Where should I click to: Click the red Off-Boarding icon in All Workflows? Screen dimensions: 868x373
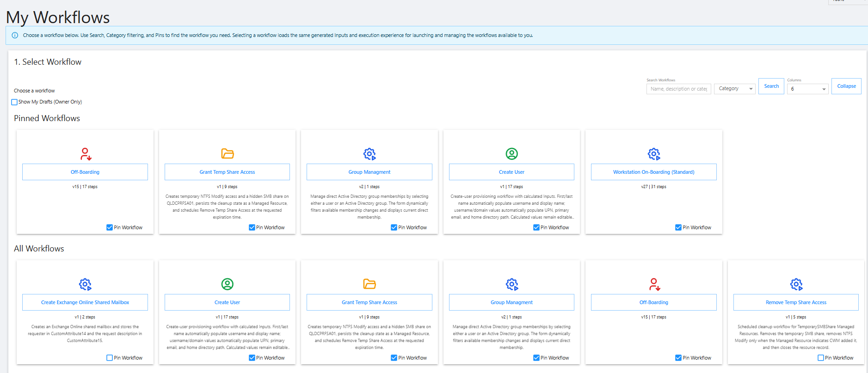pyautogui.click(x=654, y=284)
